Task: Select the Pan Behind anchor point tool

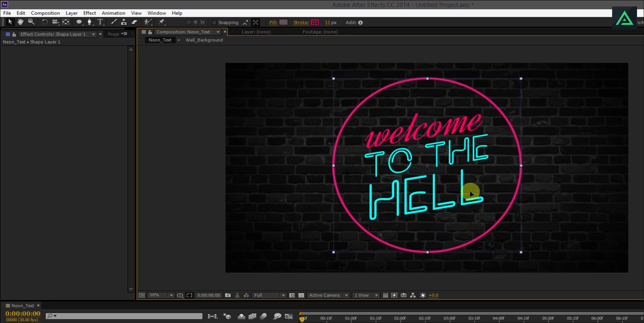Action: (x=66, y=22)
